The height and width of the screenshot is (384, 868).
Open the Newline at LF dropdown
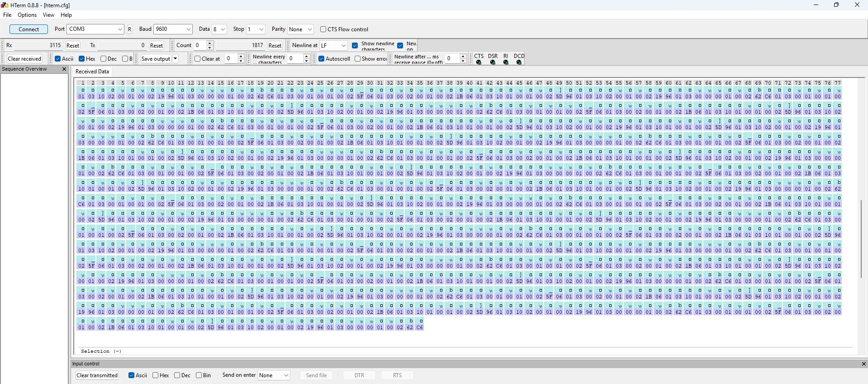(x=343, y=46)
